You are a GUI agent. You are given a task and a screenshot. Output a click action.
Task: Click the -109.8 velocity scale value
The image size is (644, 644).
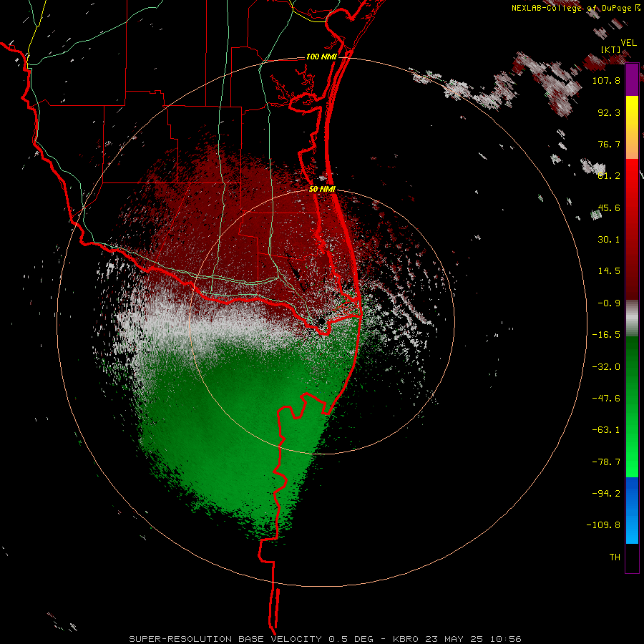pyautogui.click(x=603, y=525)
